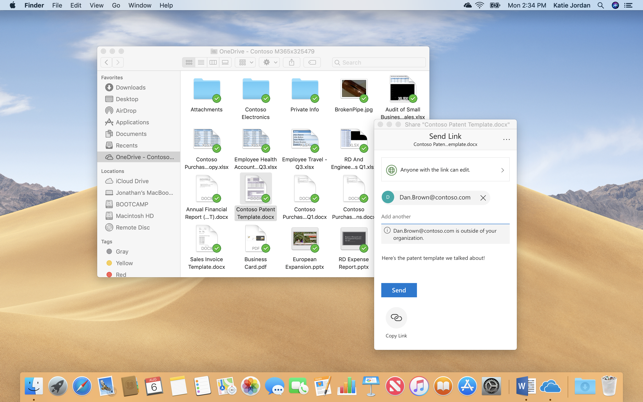This screenshot has width=643, height=402.
Task: Click the 'Add another' recipient field
Action: tap(445, 217)
